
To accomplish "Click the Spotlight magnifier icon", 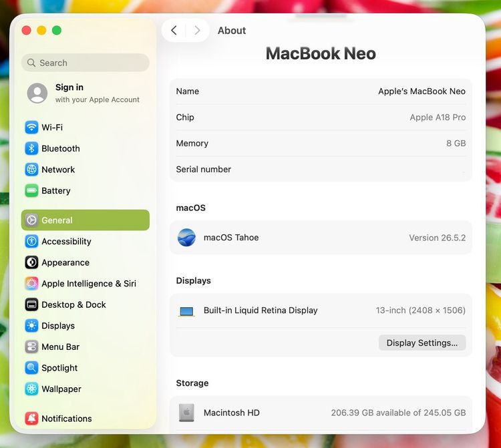I will click(31, 367).
